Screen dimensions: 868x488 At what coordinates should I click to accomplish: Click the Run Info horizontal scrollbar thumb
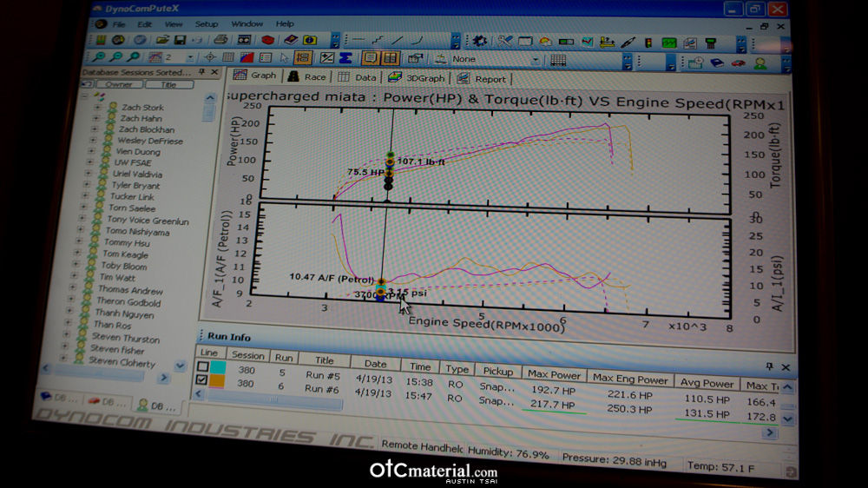(274, 400)
